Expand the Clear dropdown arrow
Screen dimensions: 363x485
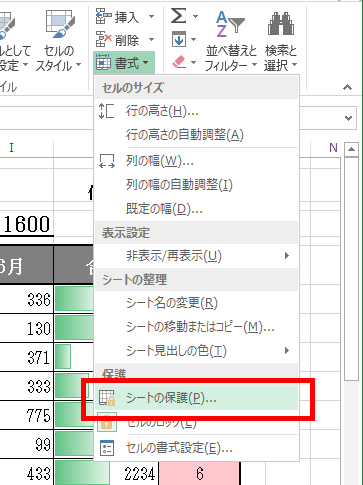194,62
